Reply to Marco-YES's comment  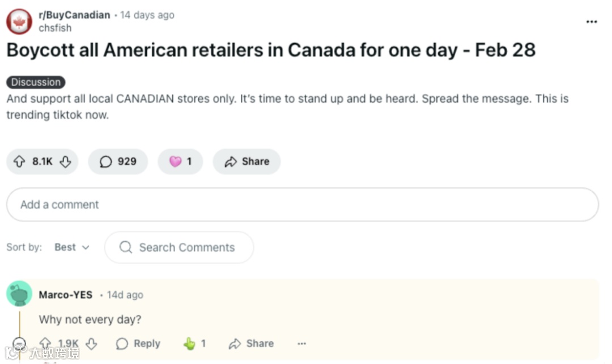tap(138, 344)
